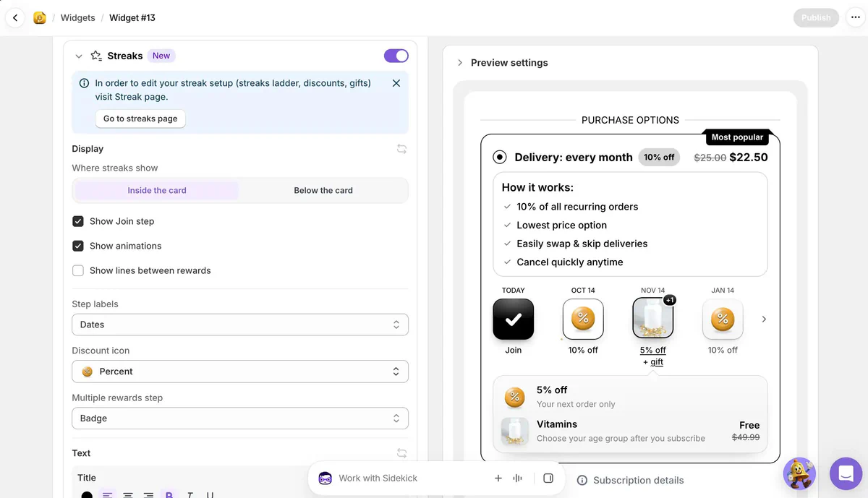Uncheck Show animations checkbox
Image resolution: width=868 pixels, height=498 pixels.
tap(78, 246)
